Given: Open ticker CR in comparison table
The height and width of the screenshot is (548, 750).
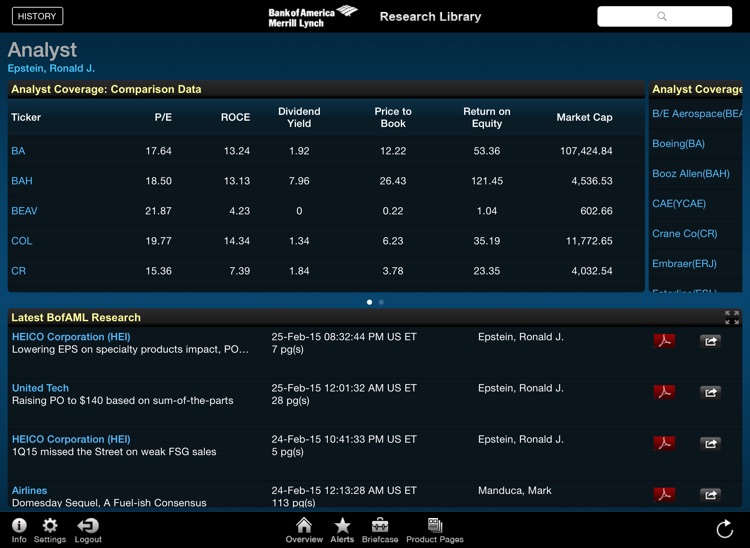Looking at the screenshot, I should coord(19,271).
